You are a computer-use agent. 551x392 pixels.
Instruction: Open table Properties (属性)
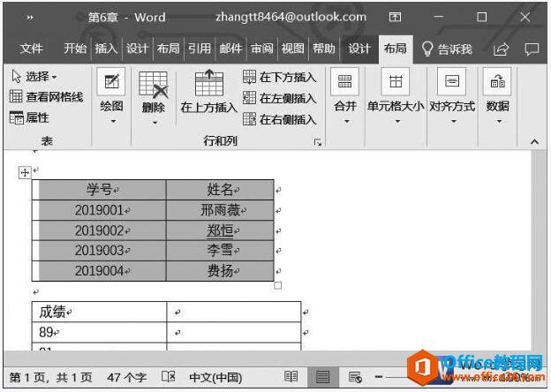pyautogui.click(x=29, y=117)
